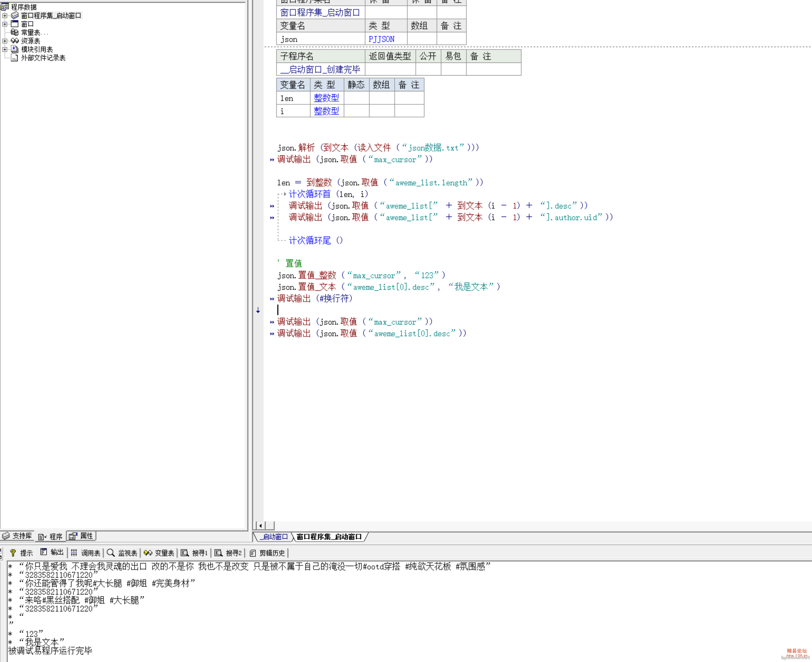This screenshot has height=662, width=812.
Task: Click the 变量表 icon
Action: click(148, 553)
